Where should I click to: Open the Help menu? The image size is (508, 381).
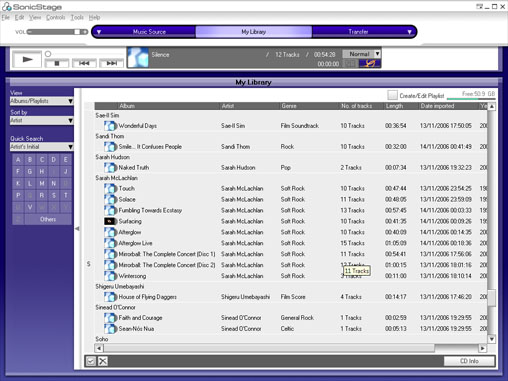(x=94, y=17)
